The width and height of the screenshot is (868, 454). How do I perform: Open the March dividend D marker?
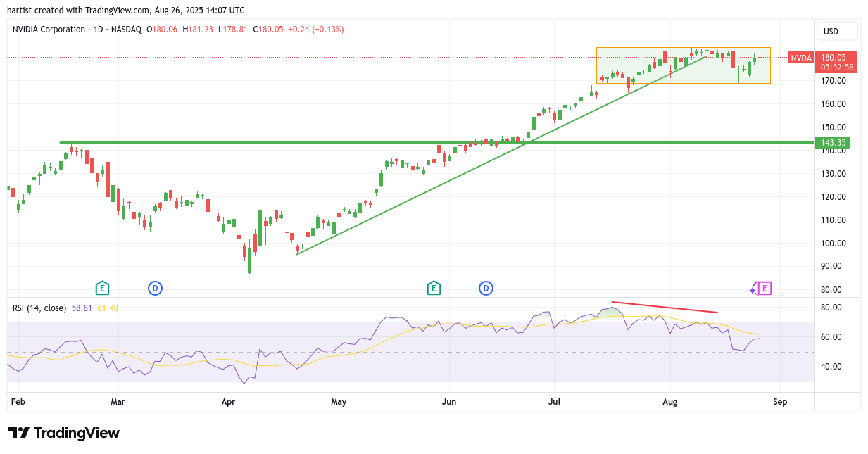pyautogui.click(x=155, y=288)
